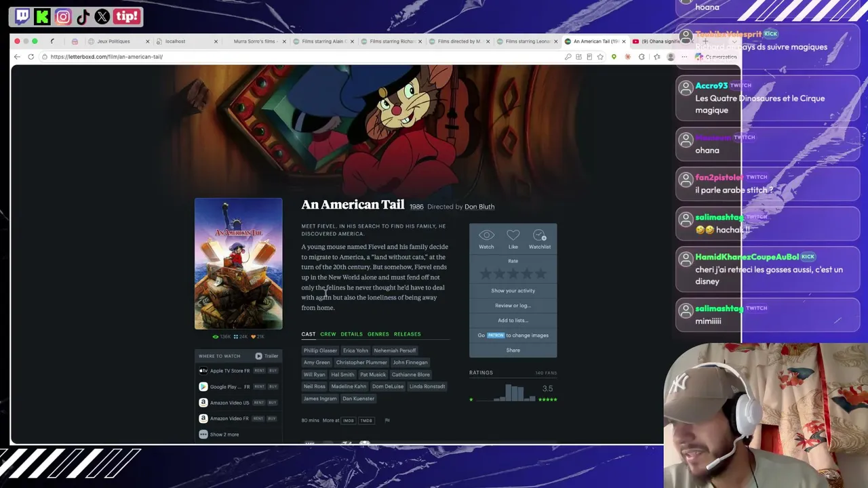Click the red tip! badge

click(127, 17)
